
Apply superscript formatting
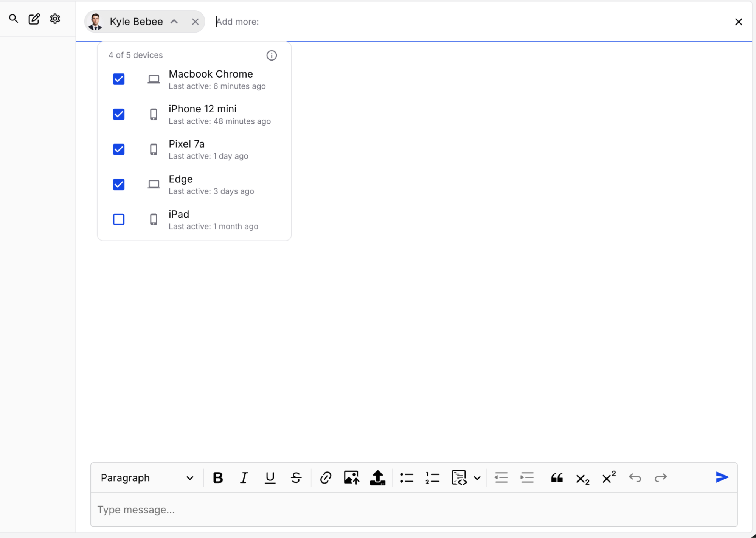click(609, 477)
